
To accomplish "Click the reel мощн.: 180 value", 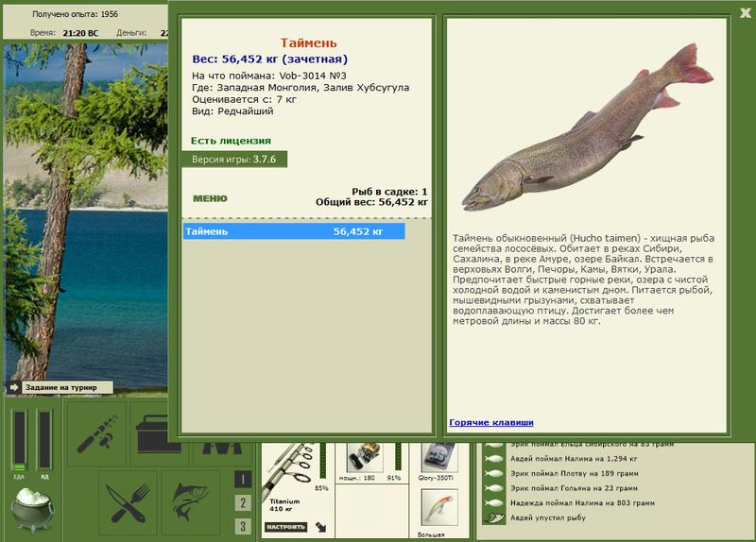I will coord(357,478).
